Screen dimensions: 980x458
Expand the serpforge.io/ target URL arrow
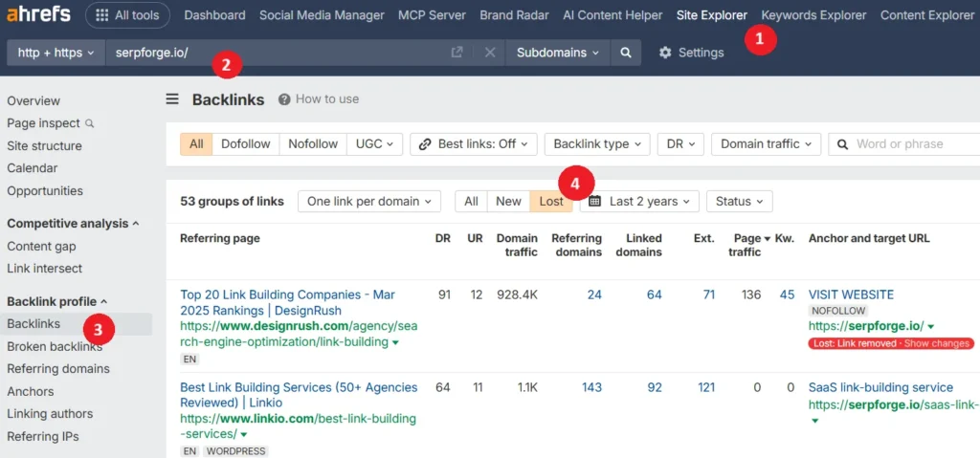coord(930,327)
